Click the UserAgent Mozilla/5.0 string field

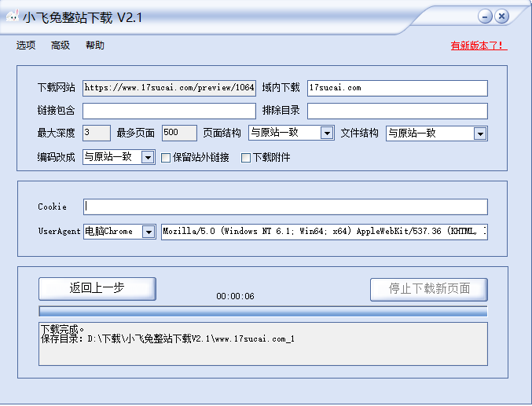click(x=325, y=232)
